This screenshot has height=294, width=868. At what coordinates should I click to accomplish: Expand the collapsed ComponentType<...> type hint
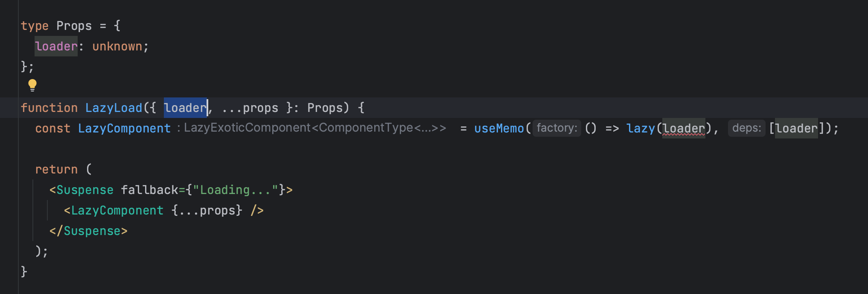pyautogui.click(x=425, y=128)
